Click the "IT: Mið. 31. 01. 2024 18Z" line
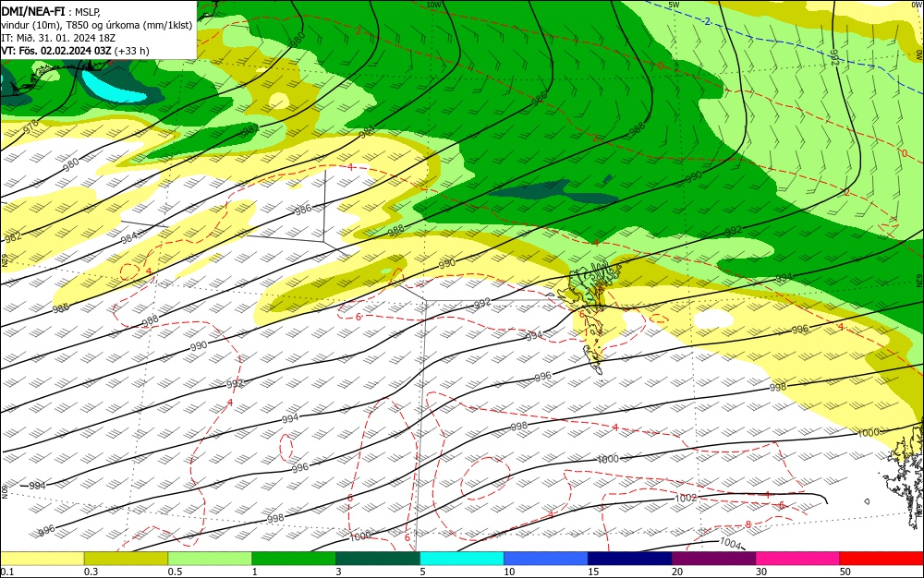The image size is (924, 578). coord(58,38)
